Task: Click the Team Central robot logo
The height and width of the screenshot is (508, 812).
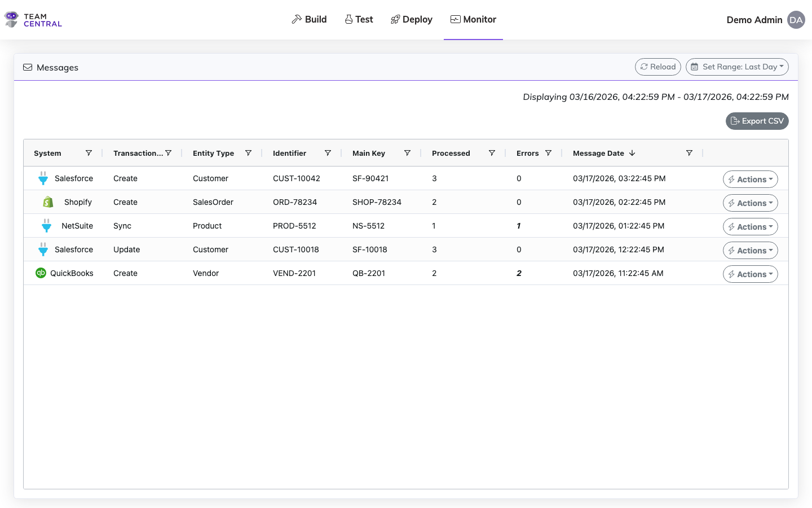Action: 12,20
